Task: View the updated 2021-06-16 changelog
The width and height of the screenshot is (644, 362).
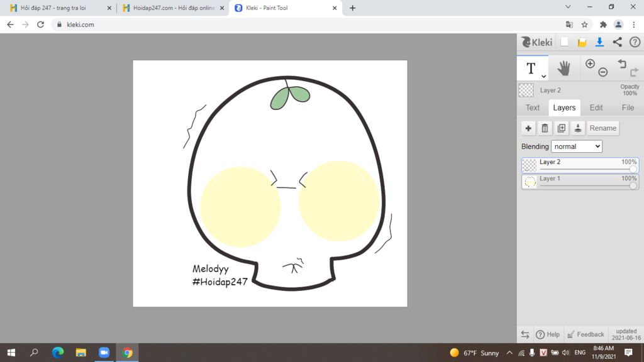Action: click(626, 334)
